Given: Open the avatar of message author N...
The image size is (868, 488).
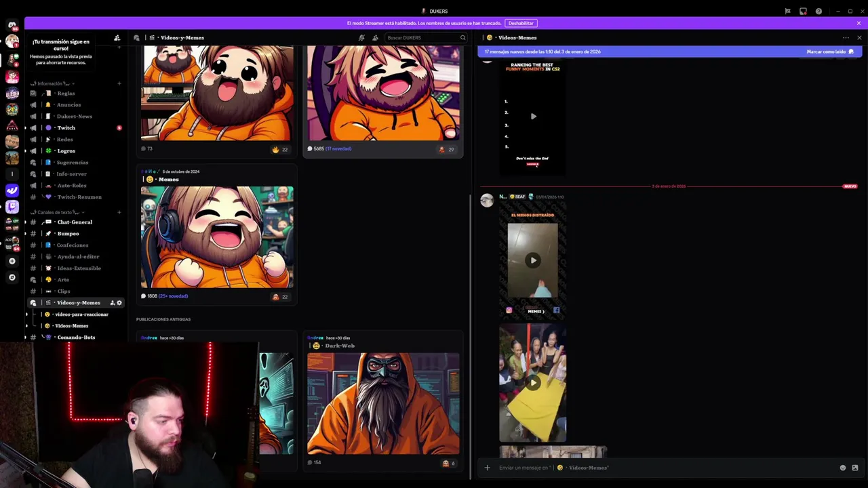Looking at the screenshot, I should (487, 200).
